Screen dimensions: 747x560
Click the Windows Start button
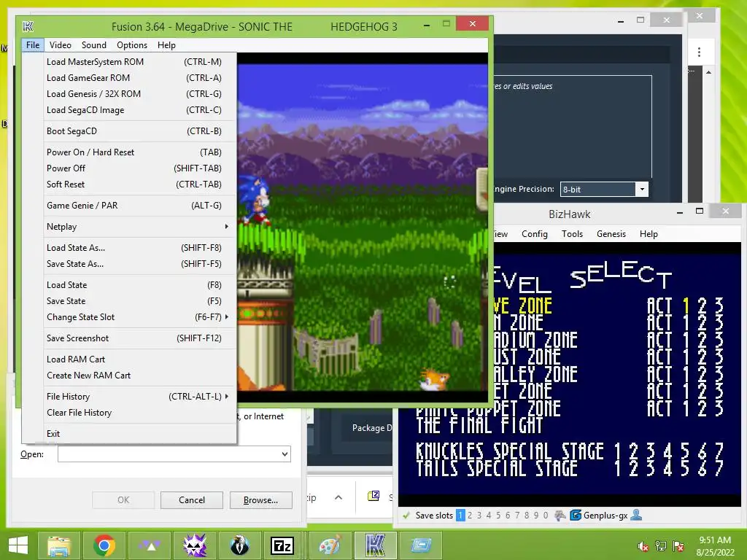coord(18,545)
